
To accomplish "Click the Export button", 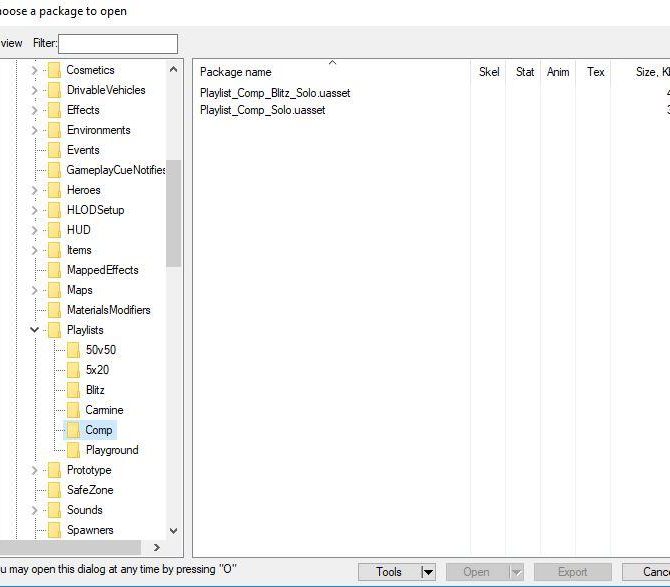I will click(x=572, y=572).
